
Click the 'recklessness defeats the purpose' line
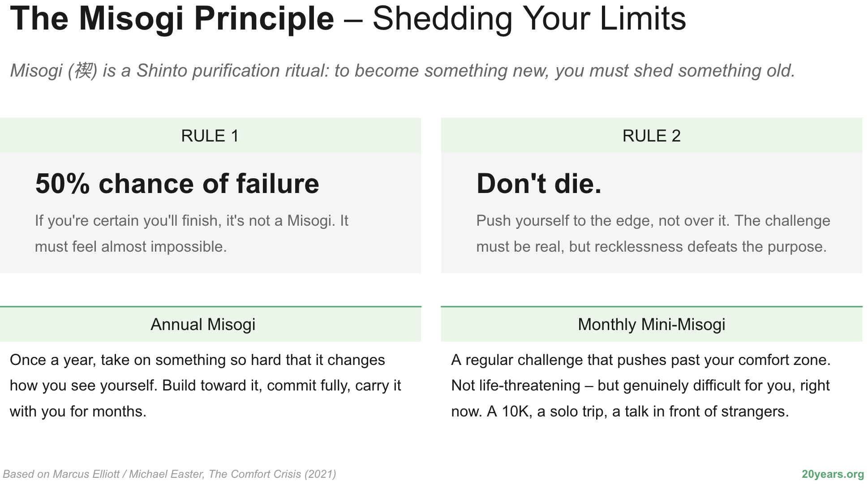(x=651, y=247)
